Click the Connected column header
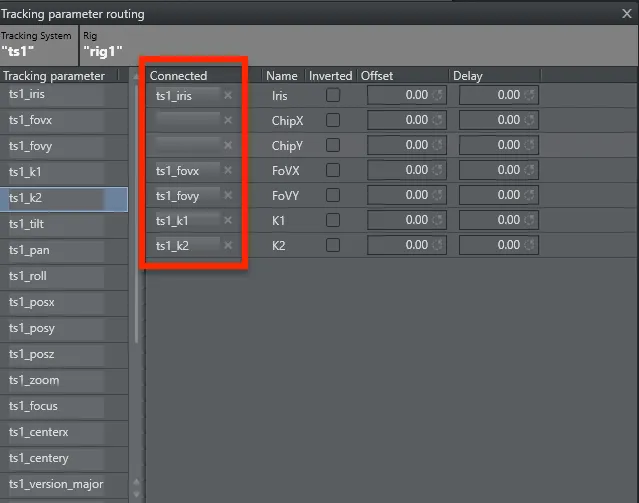This screenshot has height=503, width=639. 178,76
